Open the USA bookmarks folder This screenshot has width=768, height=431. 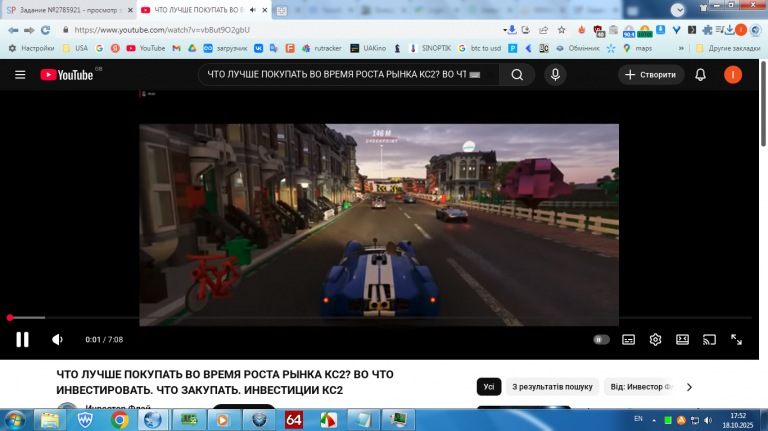(75, 48)
